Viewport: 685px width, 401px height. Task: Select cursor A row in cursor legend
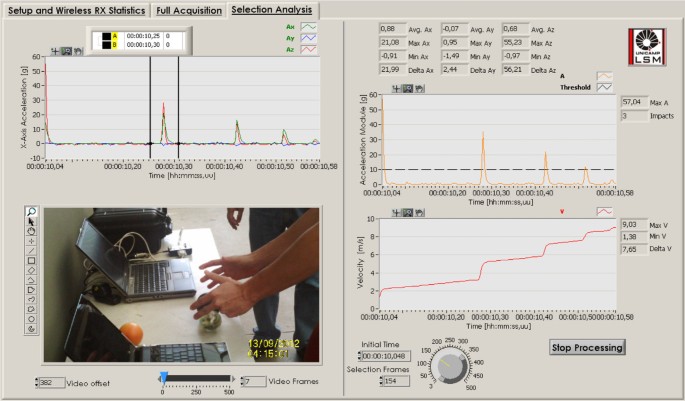click(138, 36)
